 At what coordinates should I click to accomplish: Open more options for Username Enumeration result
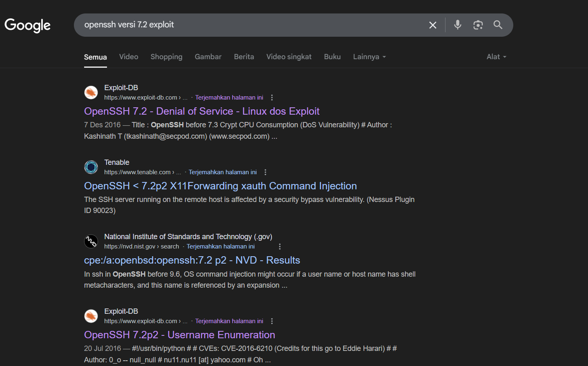[272, 321]
